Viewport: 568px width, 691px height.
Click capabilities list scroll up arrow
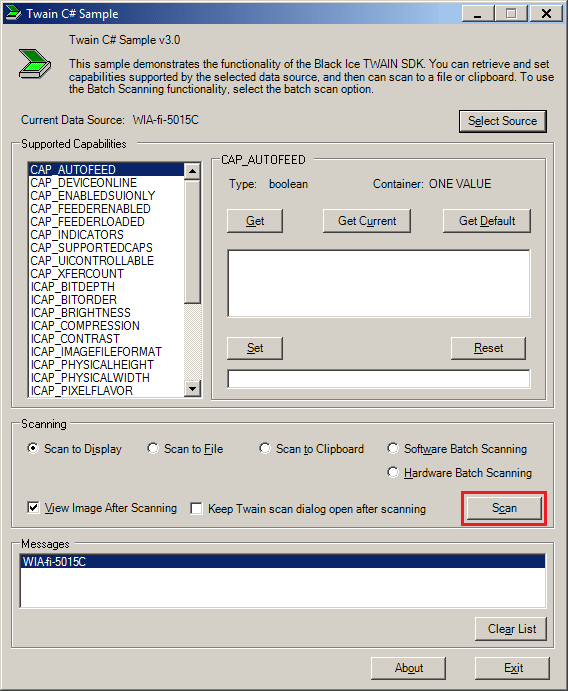tap(193, 171)
